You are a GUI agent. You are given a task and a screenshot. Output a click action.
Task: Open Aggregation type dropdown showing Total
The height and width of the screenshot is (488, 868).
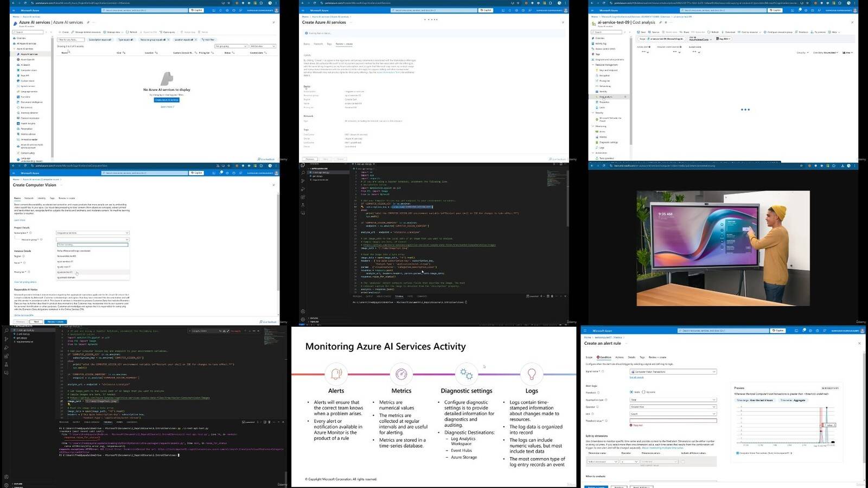click(x=673, y=400)
